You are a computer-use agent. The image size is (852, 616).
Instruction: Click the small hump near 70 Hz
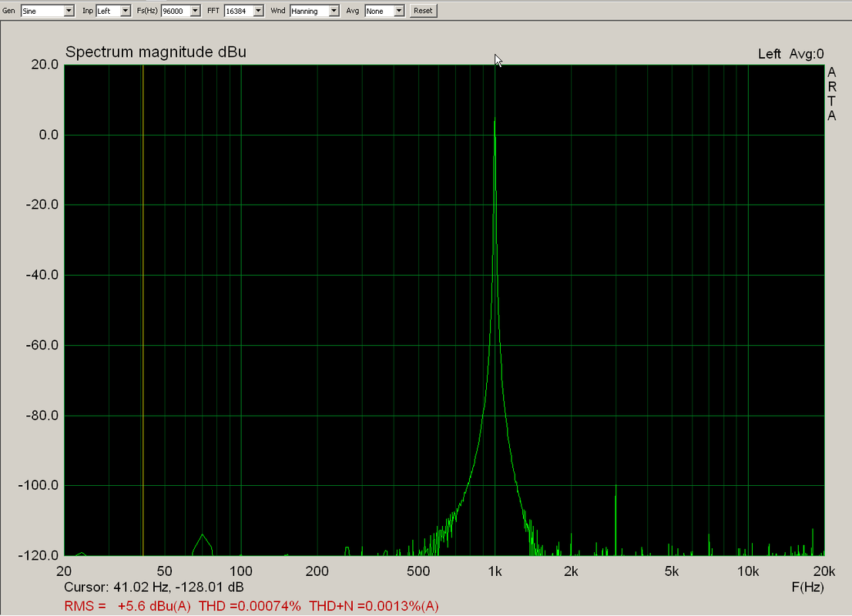click(202, 544)
